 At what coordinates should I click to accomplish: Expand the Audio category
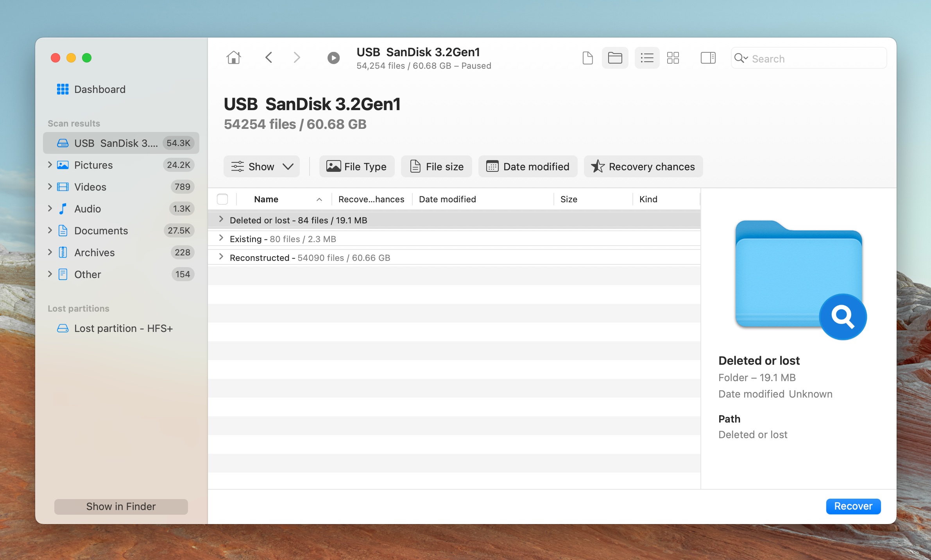[50, 209]
